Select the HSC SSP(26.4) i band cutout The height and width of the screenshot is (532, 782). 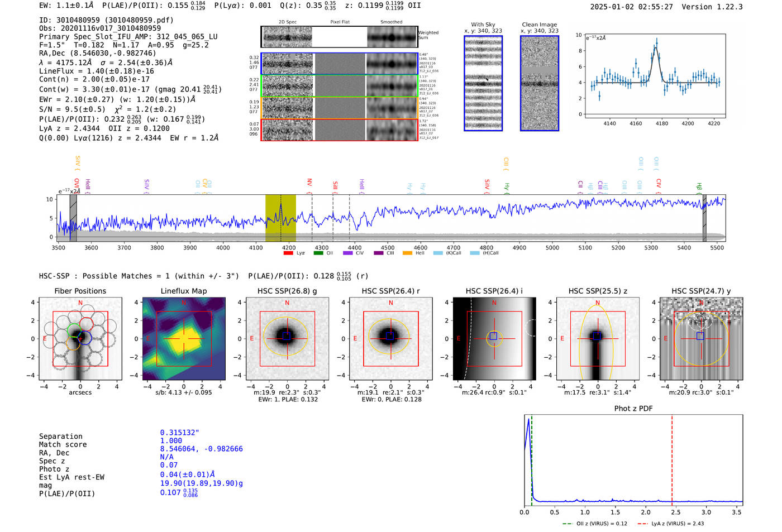(494, 339)
